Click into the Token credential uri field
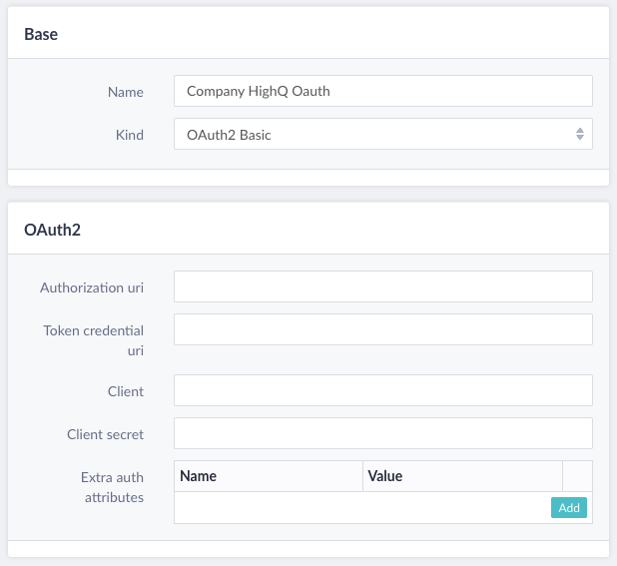The width and height of the screenshot is (617, 566). pos(382,330)
